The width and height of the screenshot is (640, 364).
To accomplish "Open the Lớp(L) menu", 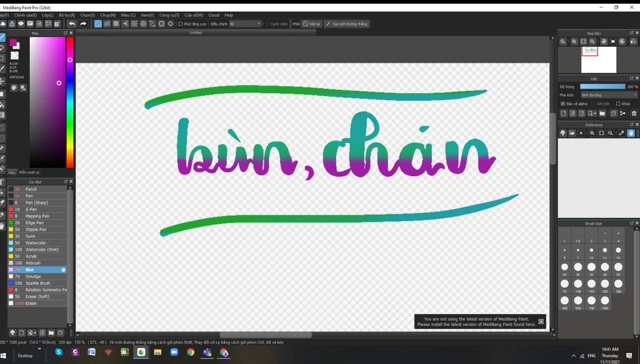I will point(47,15).
